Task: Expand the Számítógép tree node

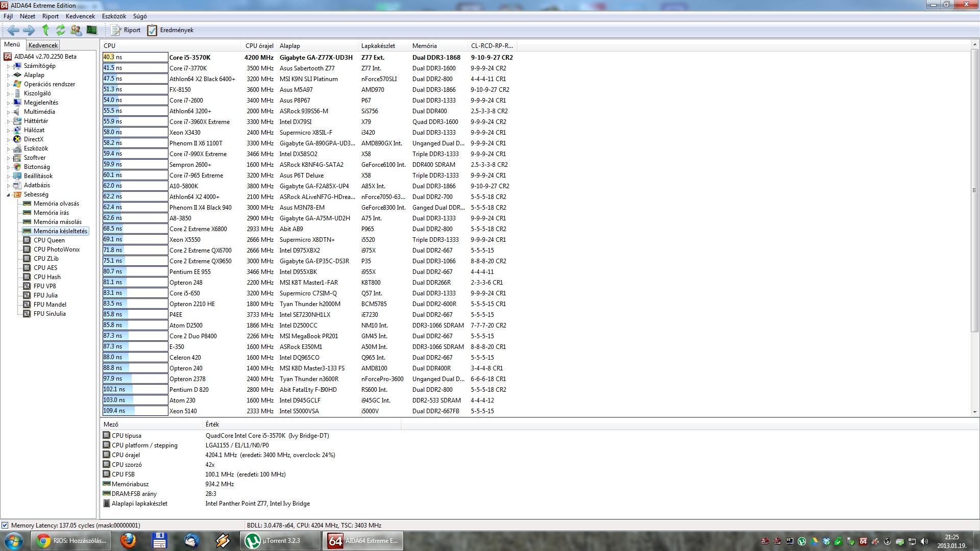Action: tap(8, 66)
